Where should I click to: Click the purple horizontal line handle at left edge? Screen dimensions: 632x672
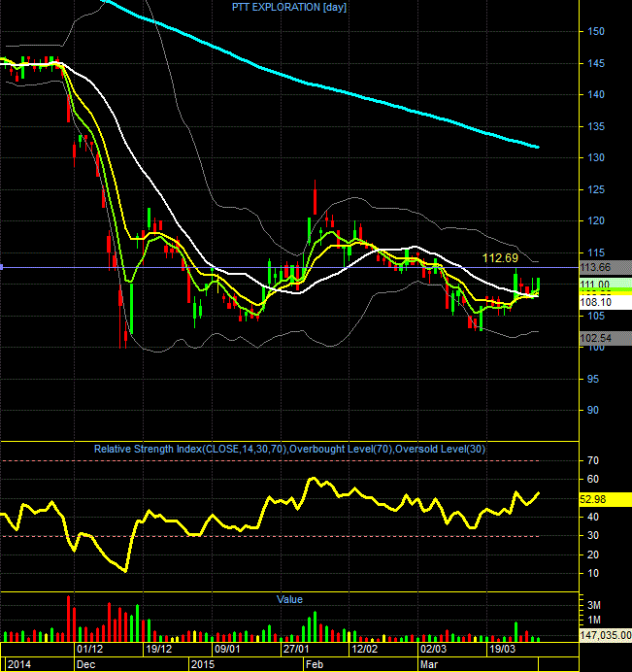[2, 267]
